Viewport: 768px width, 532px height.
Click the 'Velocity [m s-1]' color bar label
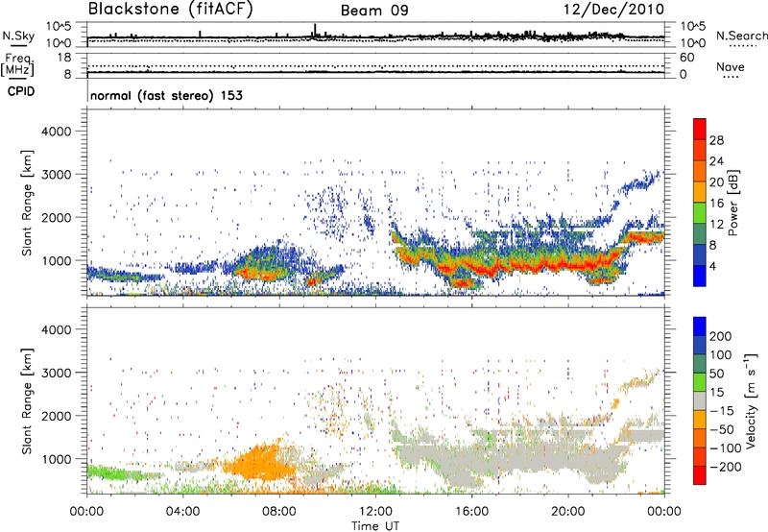(x=751, y=400)
